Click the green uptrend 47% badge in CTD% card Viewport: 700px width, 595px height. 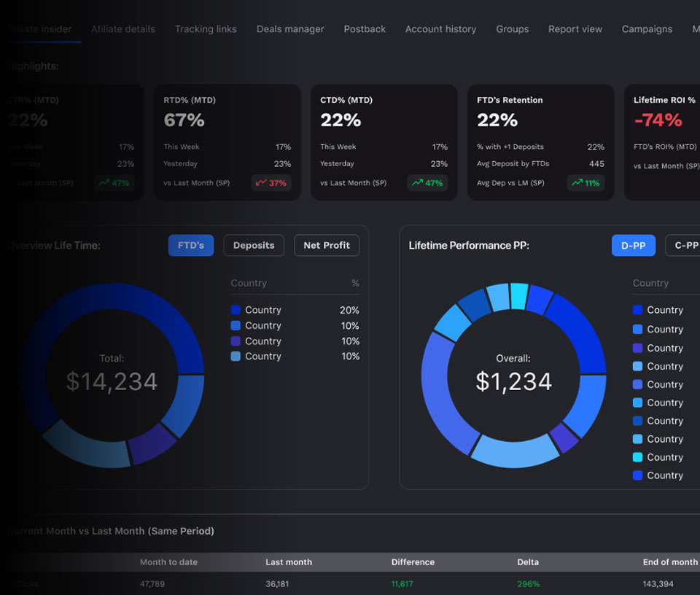point(427,183)
